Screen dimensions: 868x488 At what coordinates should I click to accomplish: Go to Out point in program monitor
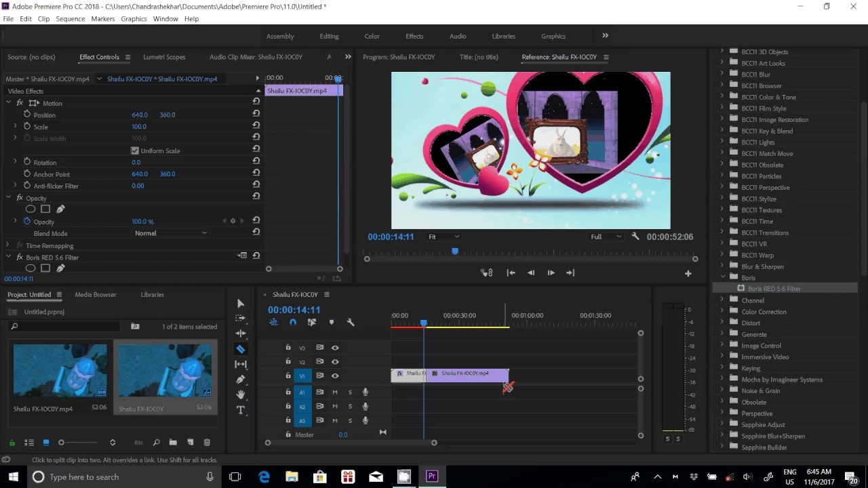point(570,273)
